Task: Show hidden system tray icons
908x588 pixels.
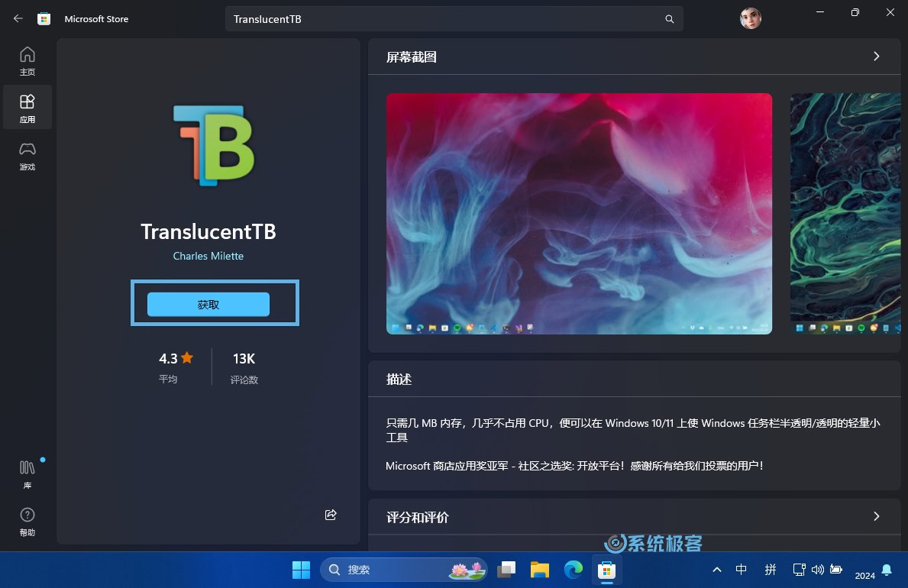Action: (717, 570)
